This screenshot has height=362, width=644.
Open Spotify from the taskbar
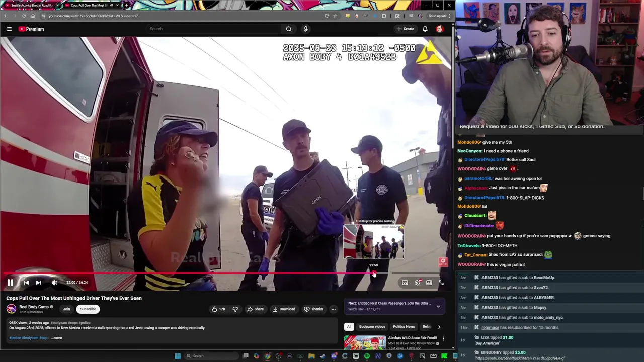tap(367, 356)
